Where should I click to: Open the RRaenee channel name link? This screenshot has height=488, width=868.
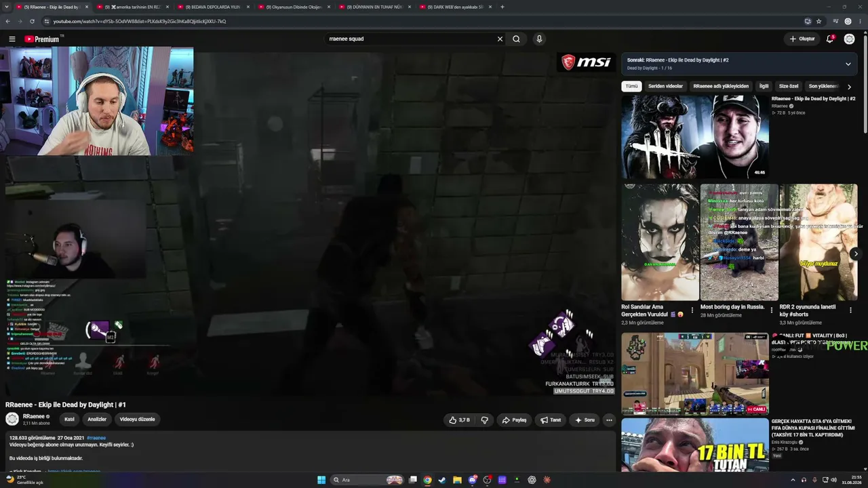pyautogui.click(x=34, y=416)
